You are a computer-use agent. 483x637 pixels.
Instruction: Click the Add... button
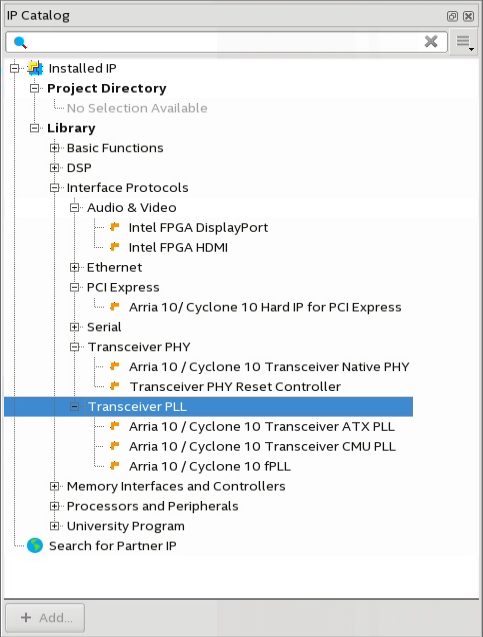[45, 618]
